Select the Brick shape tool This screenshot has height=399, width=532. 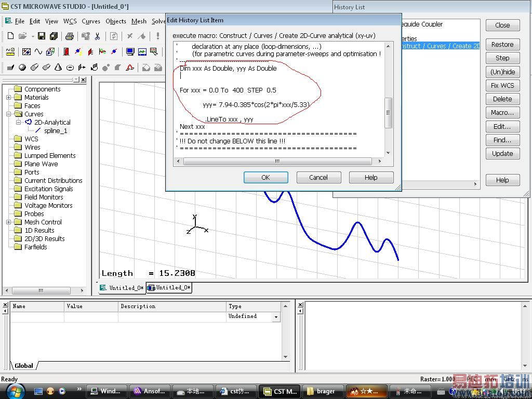point(10,68)
